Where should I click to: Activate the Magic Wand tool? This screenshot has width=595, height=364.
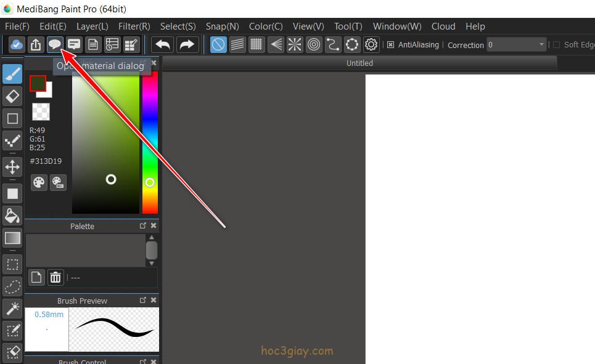pyautogui.click(x=12, y=308)
